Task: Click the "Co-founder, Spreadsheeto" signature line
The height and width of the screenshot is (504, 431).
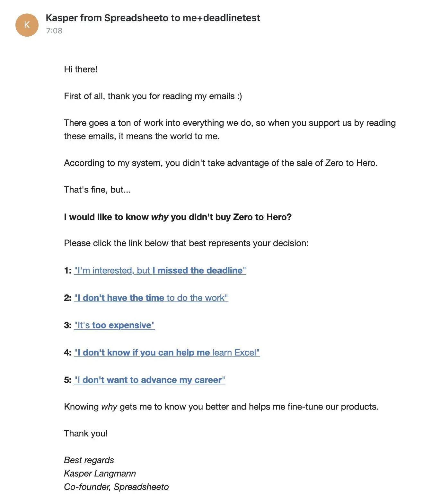Action: [x=116, y=487]
